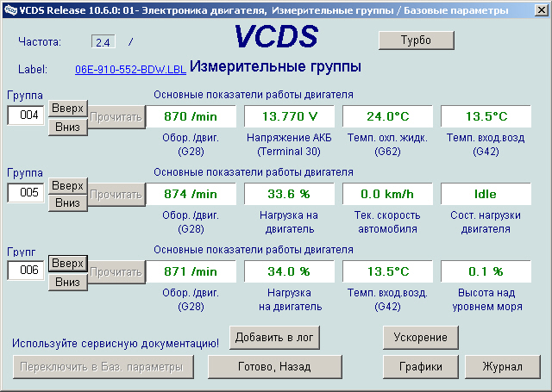552x392 pixels.
Task: Click the Сост. нагрузки двигателя label
Action: coord(486,221)
